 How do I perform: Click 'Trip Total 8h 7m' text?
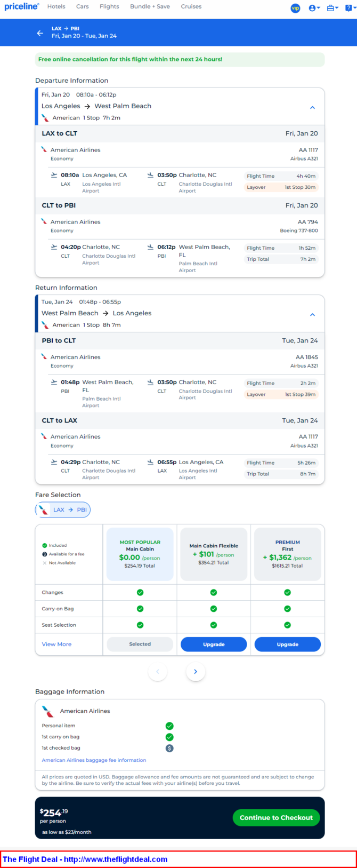point(281,474)
